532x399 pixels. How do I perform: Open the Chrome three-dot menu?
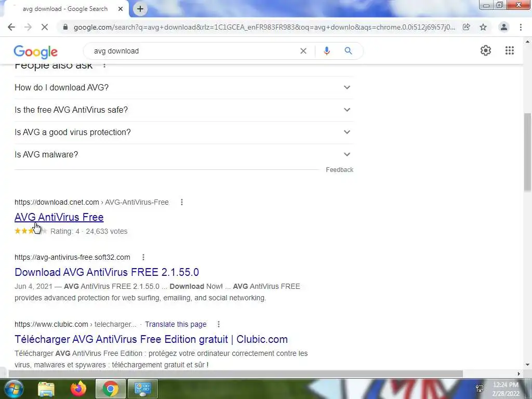click(x=521, y=27)
